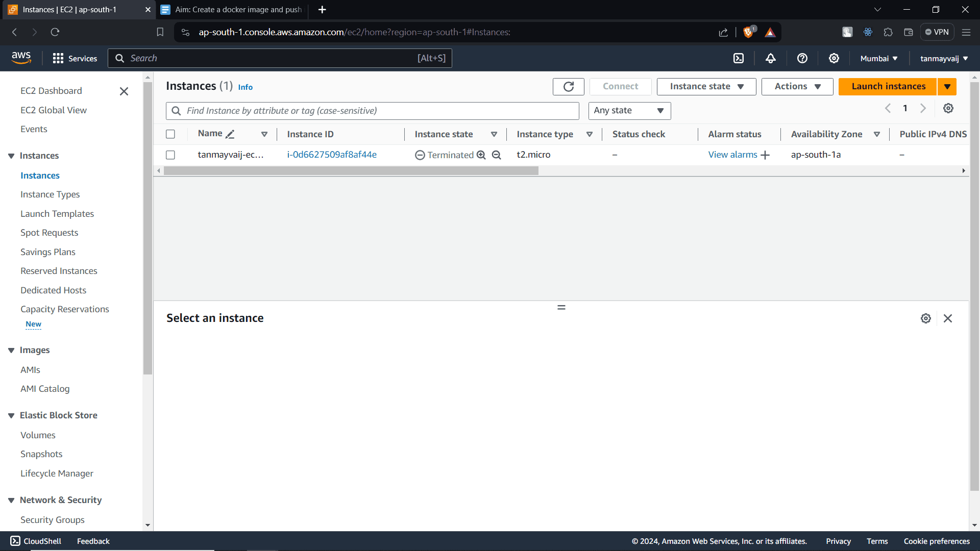The height and width of the screenshot is (551, 980).
Task: Open instance i-0d6627509af8af44e details
Action: (332, 155)
